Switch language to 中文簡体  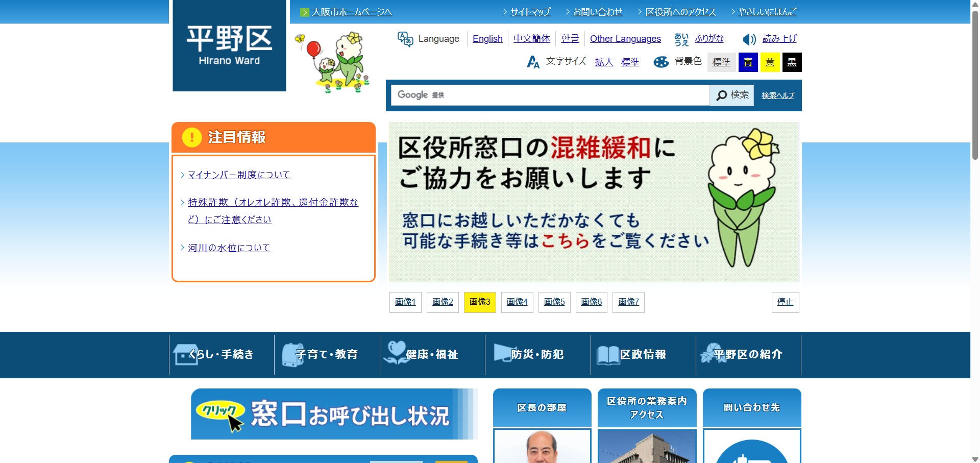[532, 39]
